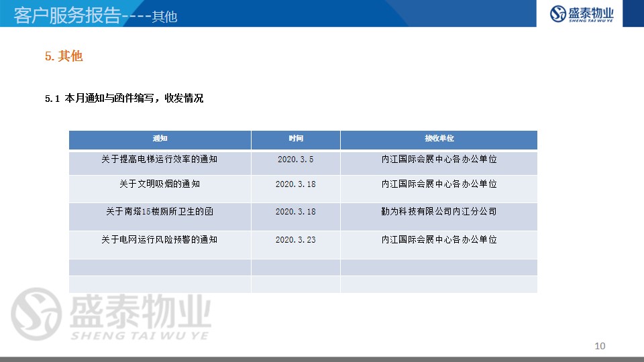Select subheading 5.1 本月通知与函件编写，收发情况
The width and height of the screenshot is (644, 362).
tap(124, 99)
